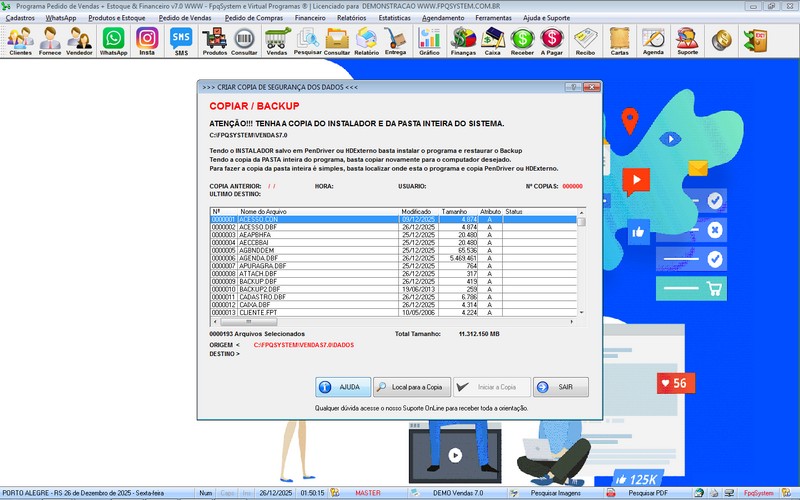Open the Insta toolbar icon
The image size is (800, 500).
pos(147,41)
